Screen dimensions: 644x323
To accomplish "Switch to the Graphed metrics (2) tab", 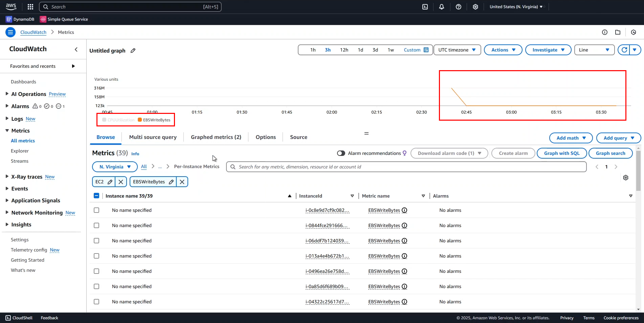I will [x=216, y=137].
